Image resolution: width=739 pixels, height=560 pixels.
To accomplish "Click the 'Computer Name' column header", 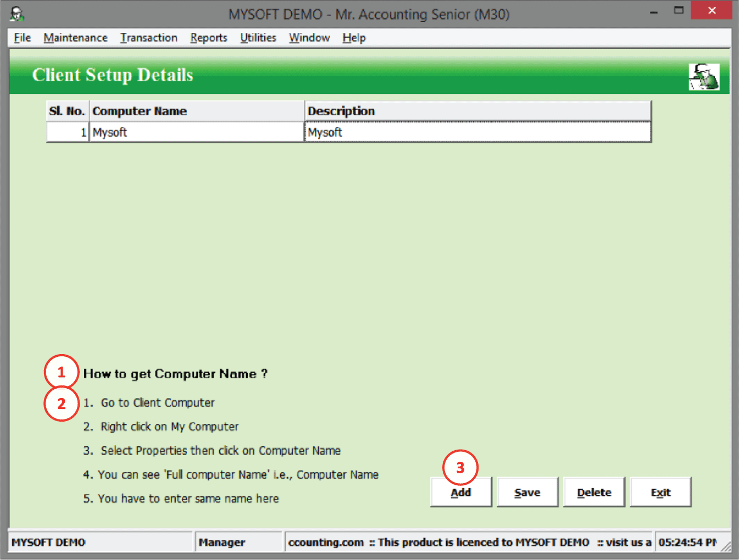I will pos(197,111).
